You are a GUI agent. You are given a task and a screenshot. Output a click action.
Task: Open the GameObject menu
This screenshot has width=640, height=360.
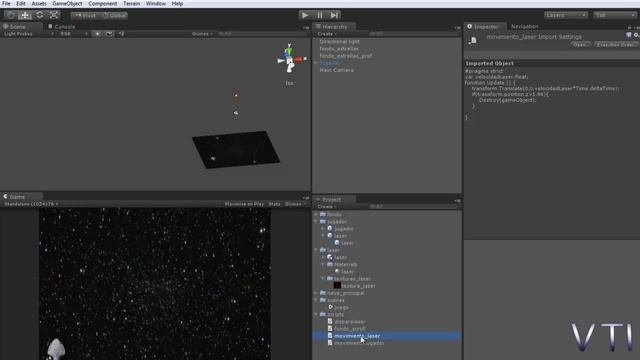tap(67, 4)
